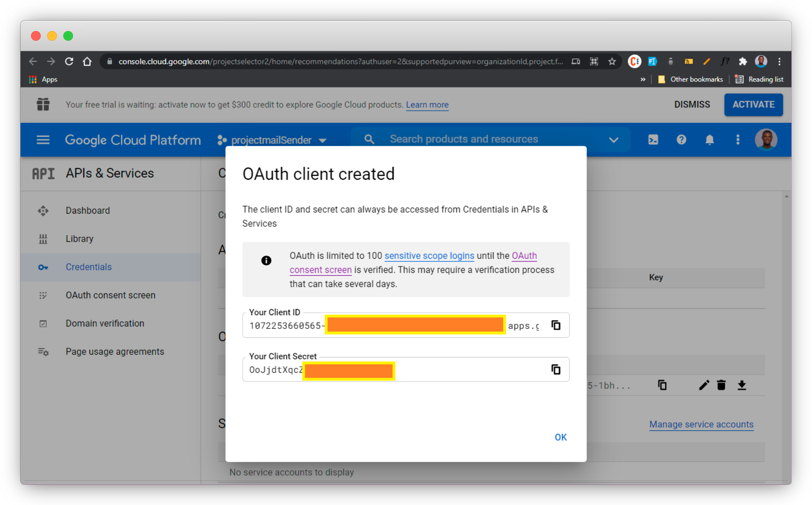
Task: Copy the Client Secret to clipboard
Action: tap(556, 369)
